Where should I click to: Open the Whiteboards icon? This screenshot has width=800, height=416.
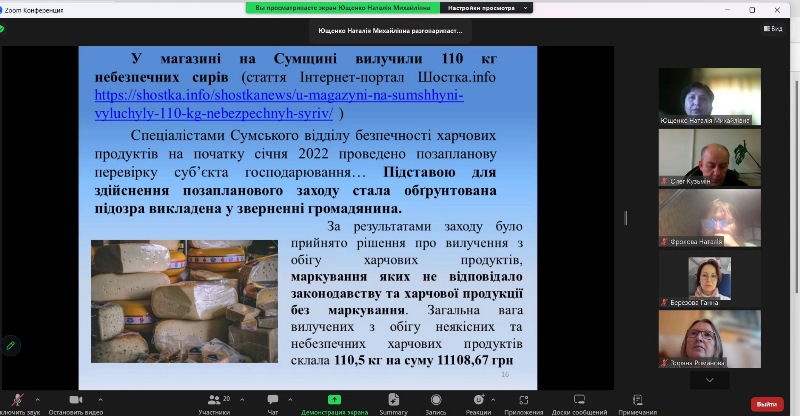pyautogui.click(x=579, y=399)
